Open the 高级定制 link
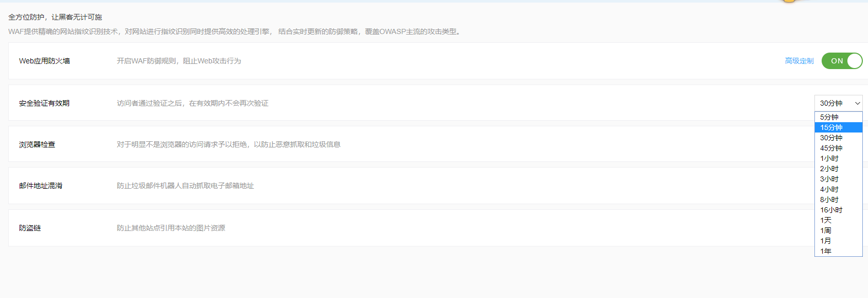Image resolution: width=868 pixels, height=298 pixels. pos(799,61)
